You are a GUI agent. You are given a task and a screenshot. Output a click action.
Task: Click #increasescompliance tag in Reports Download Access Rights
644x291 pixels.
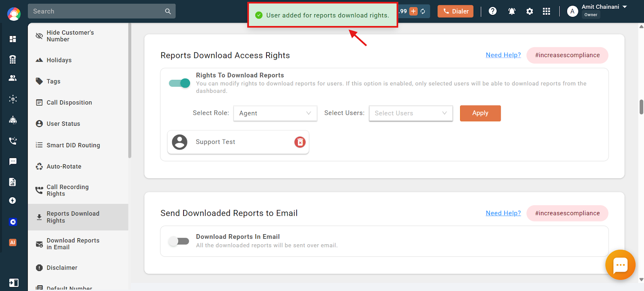click(567, 55)
